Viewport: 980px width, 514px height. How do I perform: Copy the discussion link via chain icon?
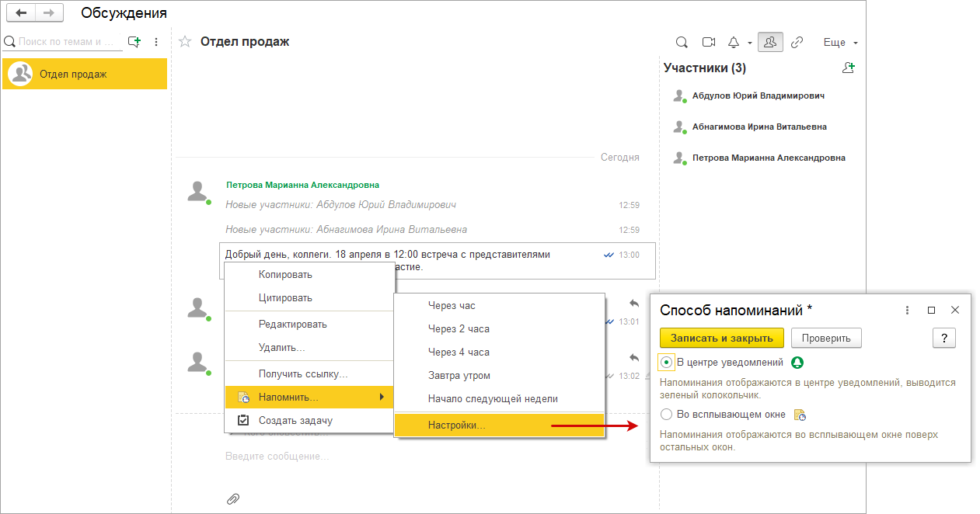pyautogui.click(x=797, y=42)
